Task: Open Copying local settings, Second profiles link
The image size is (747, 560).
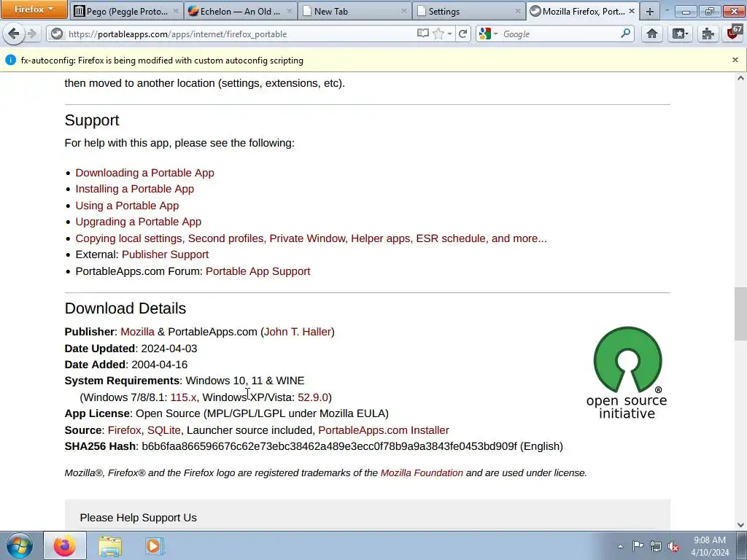Action: point(311,238)
